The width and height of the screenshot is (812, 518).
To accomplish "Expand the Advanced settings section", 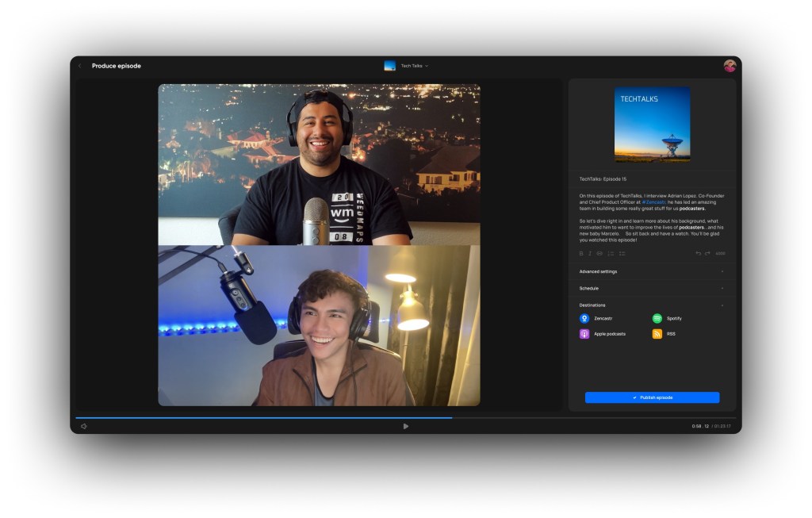I will point(652,271).
